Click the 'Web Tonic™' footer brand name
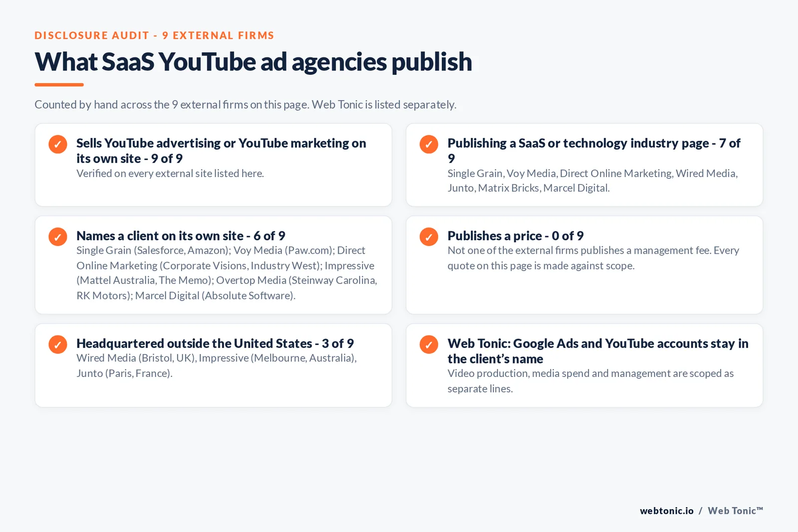The image size is (798, 532). [x=736, y=511]
